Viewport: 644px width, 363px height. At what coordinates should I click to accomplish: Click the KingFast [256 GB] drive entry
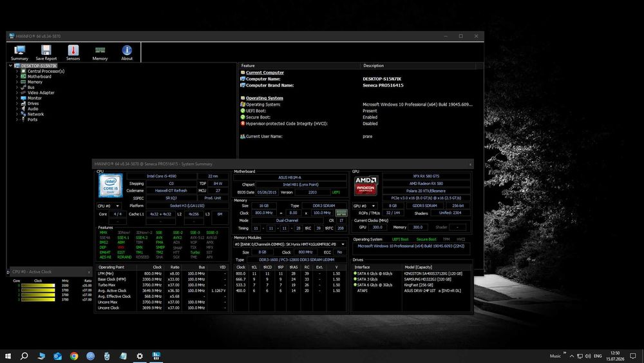(x=418, y=285)
